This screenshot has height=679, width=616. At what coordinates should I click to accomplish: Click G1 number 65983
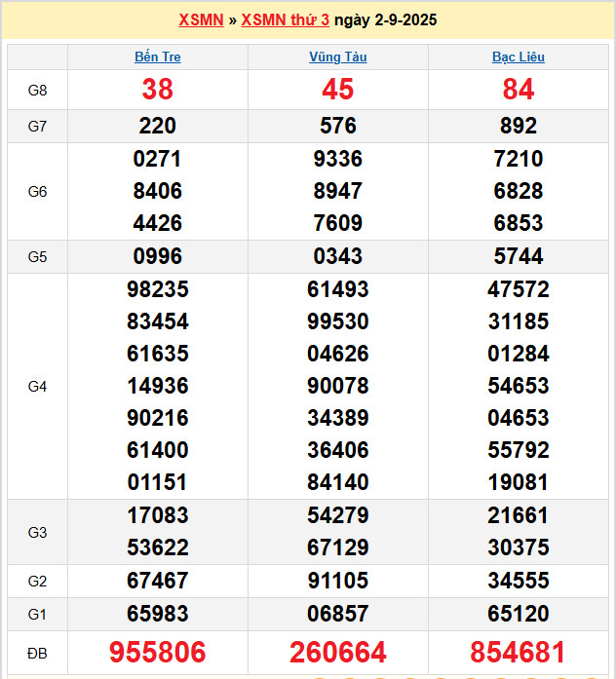click(x=158, y=614)
